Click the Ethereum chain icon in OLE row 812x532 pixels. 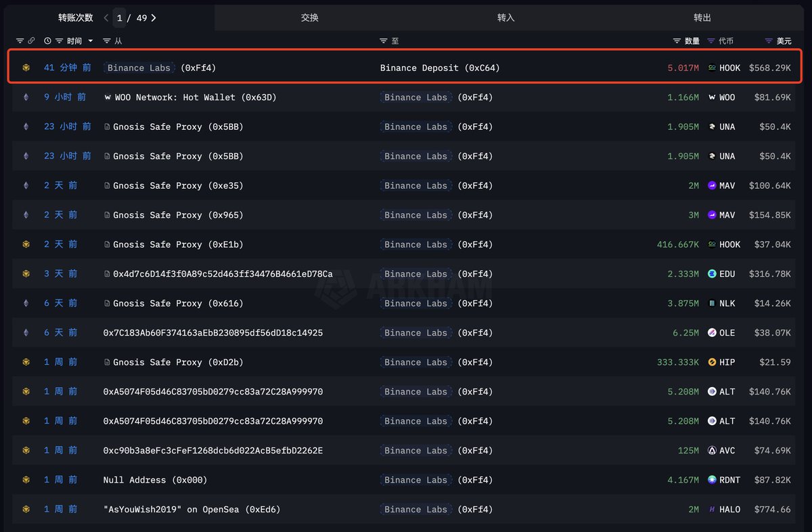pyautogui.click(x=26, y=333)
